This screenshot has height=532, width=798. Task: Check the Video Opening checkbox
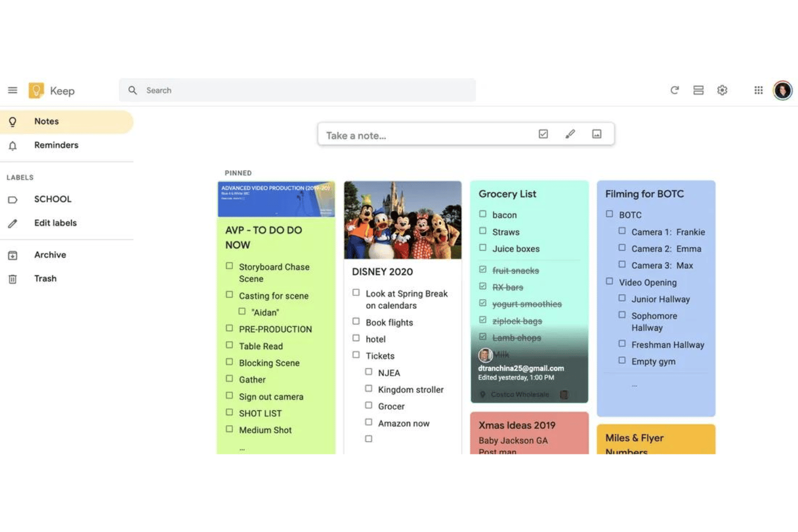pos(609,281)
